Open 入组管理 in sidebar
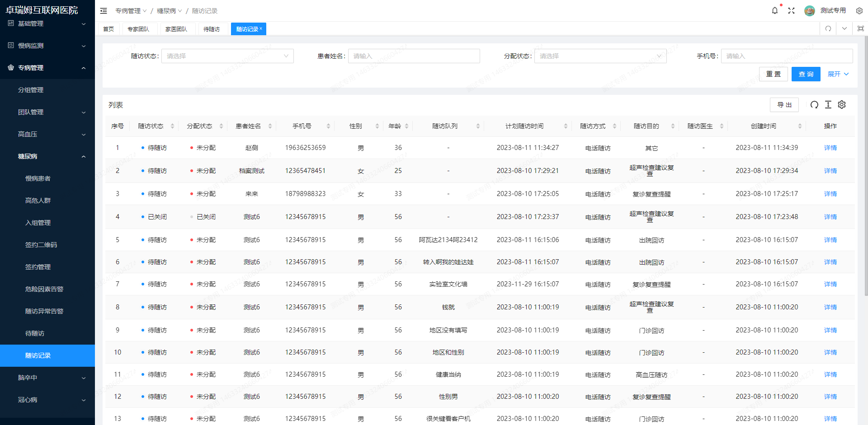 pos(47,223)
